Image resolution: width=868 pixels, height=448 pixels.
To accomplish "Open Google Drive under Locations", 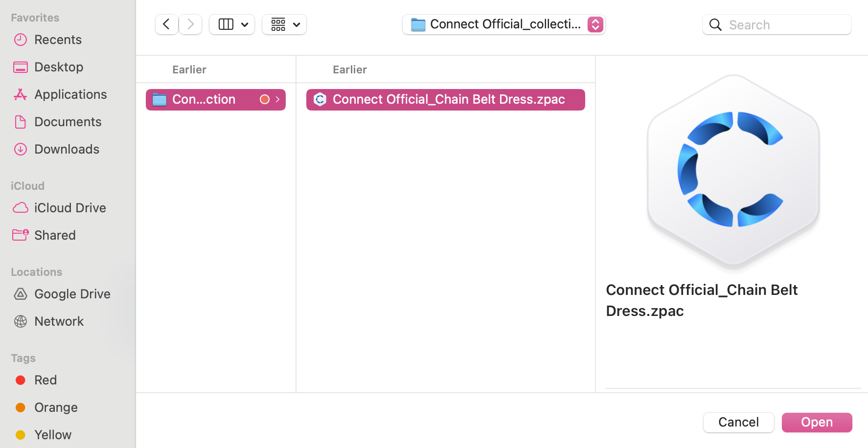I will click(72, 294).
